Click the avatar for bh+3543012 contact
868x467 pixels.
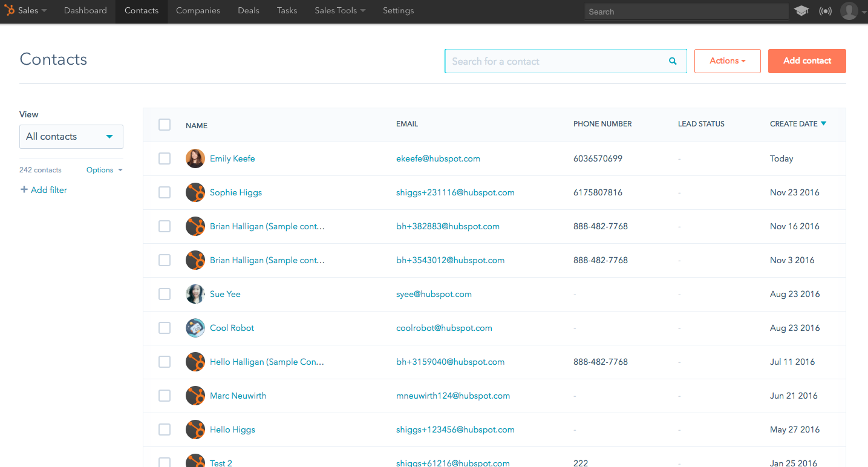pos(195,260)
